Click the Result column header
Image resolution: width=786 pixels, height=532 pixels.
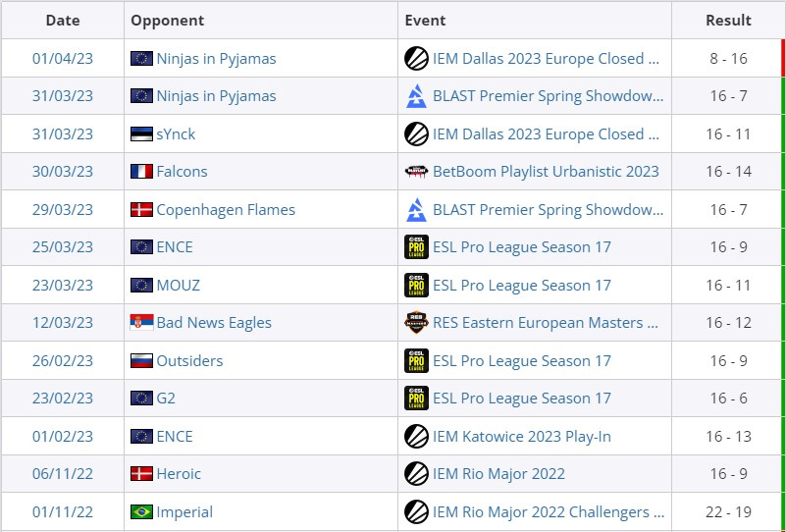point(728,21)
